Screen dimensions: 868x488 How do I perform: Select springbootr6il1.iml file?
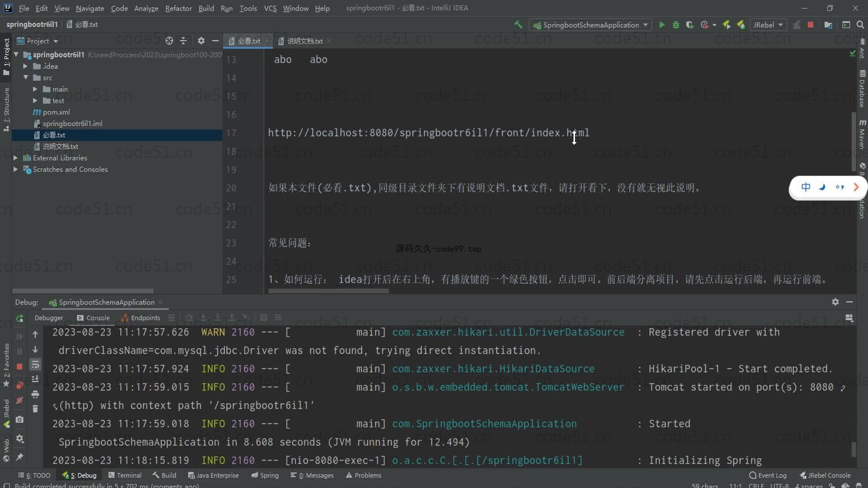72,123
